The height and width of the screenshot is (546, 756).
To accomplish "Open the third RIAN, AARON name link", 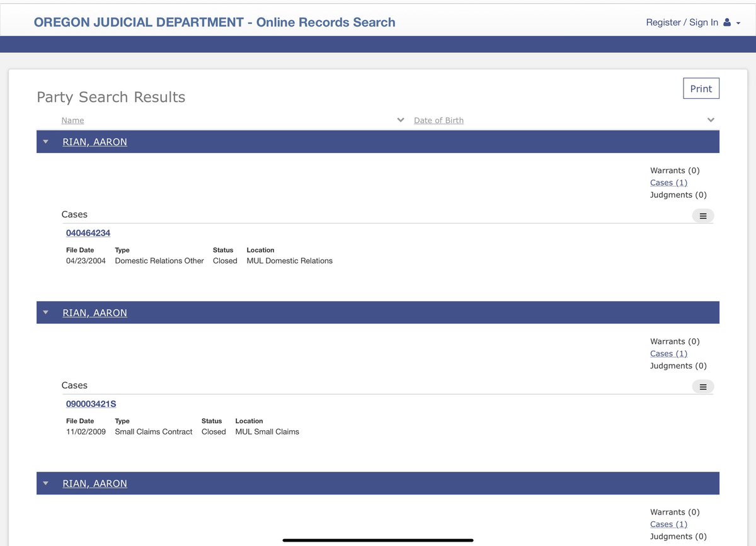I will tap(94, 483).
